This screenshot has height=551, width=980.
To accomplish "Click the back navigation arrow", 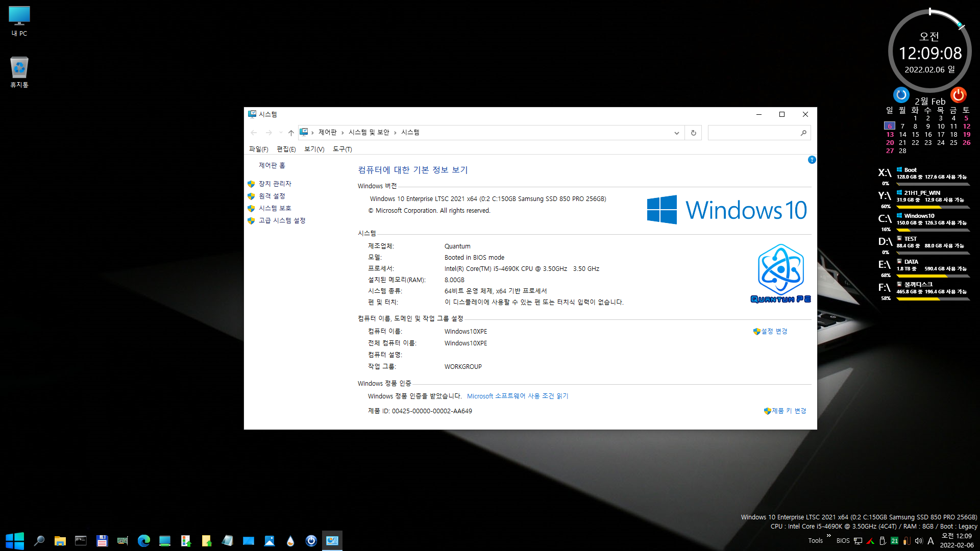I will 254,133.
